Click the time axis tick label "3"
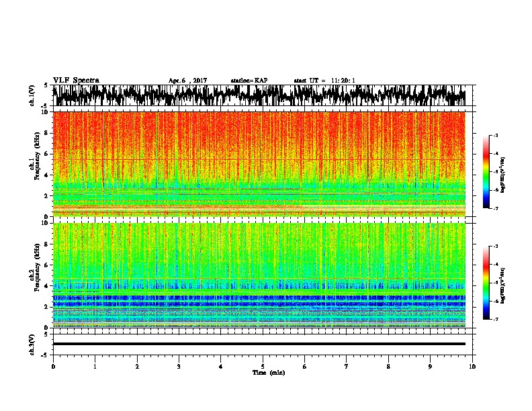The height and width of the screenshot is (411, 532). 179,367
